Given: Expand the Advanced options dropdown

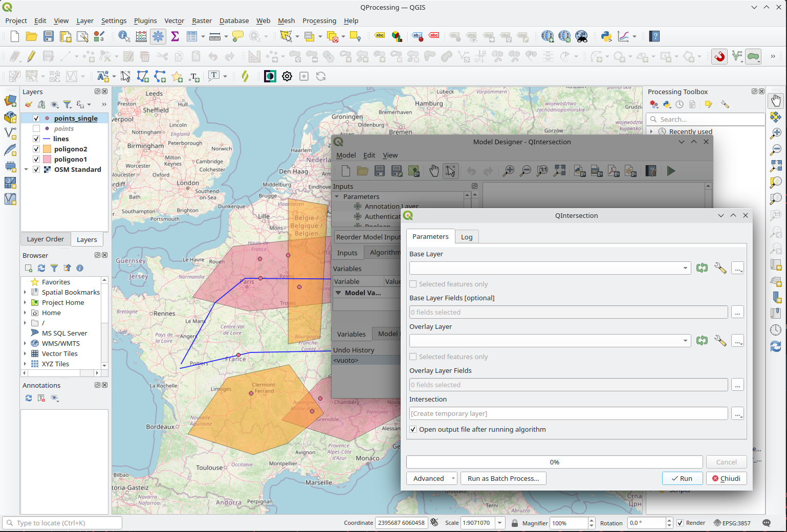Looking at the screenshot, I should tap(453, 478).
